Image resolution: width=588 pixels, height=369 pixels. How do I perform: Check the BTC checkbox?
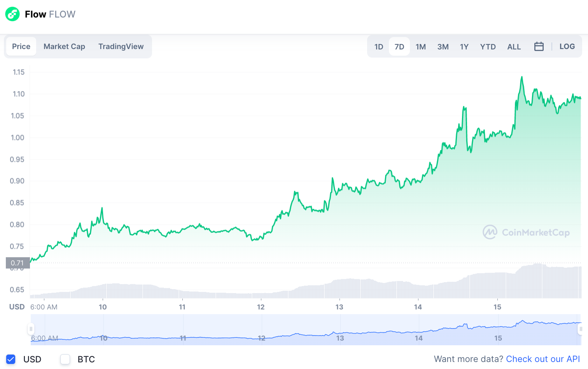[65, 359]
